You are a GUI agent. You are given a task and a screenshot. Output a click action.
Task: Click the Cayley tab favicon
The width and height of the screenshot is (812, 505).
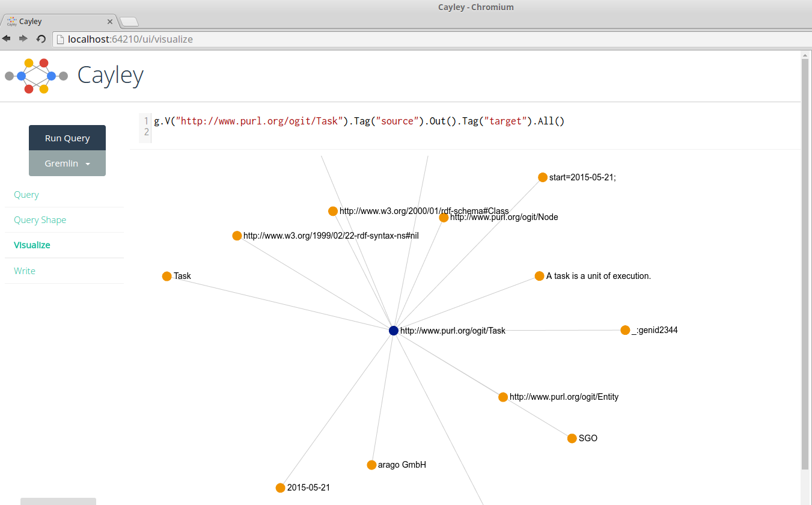11,22
